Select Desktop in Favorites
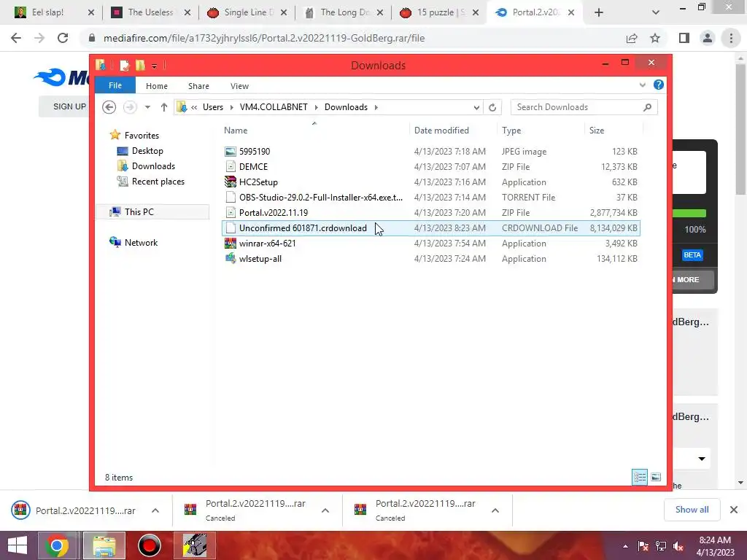This screenshot has width=747, height=560. click(147, 151)
